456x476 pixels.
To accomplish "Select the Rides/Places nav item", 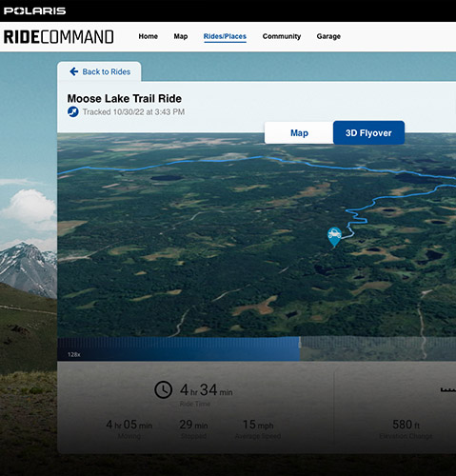I will (225, 36).
